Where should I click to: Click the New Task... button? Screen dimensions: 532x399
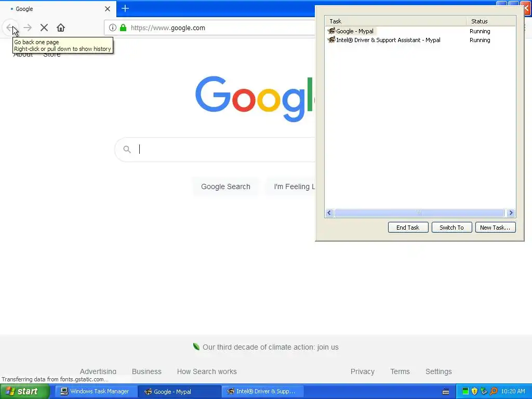tap(495, 228)
